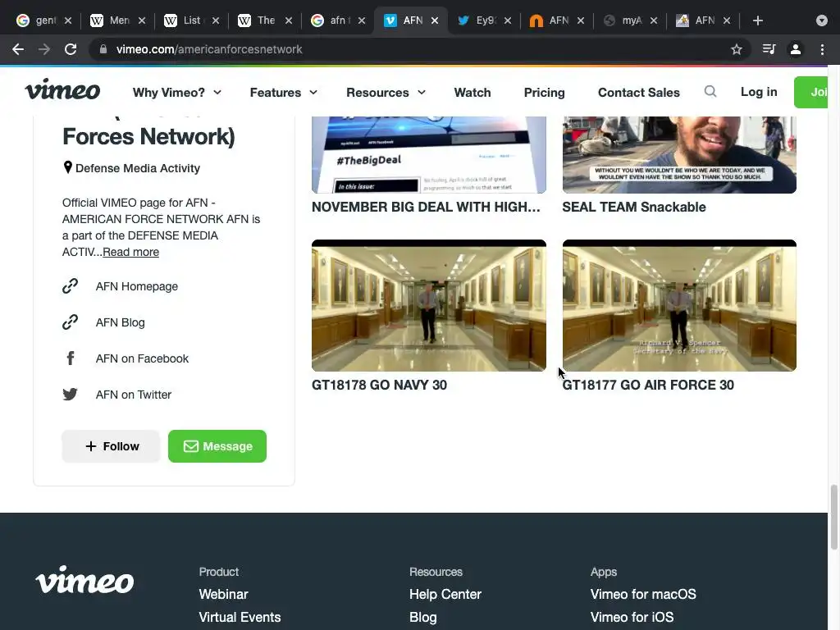Screen dimensions: 840x630
Task: Click the Vimeo logo in header
Action: click(x=62, y=90)
